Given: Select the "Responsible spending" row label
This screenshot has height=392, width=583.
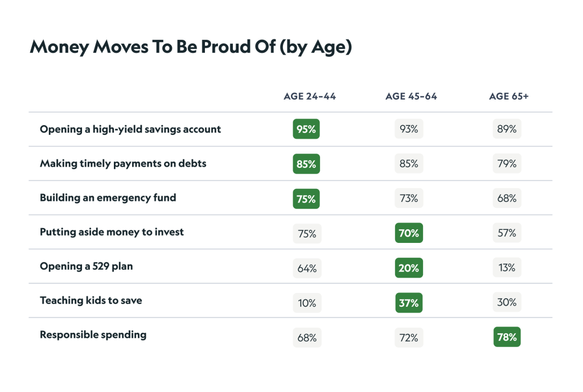Looking at the screenshot, I should [x=93, y=335].
